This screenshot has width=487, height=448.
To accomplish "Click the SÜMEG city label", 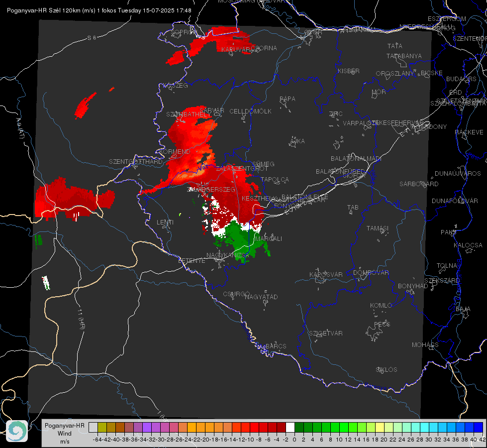I will click(x=263, y=164).
